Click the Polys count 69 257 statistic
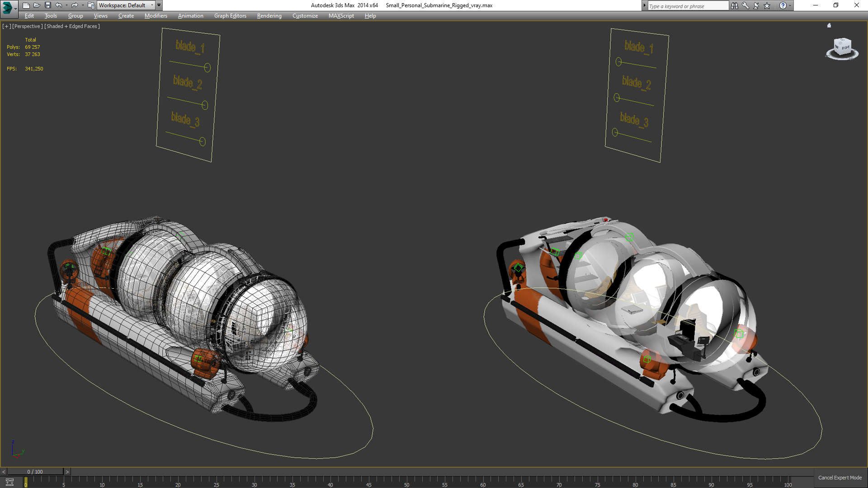 (x=33, y=47)
